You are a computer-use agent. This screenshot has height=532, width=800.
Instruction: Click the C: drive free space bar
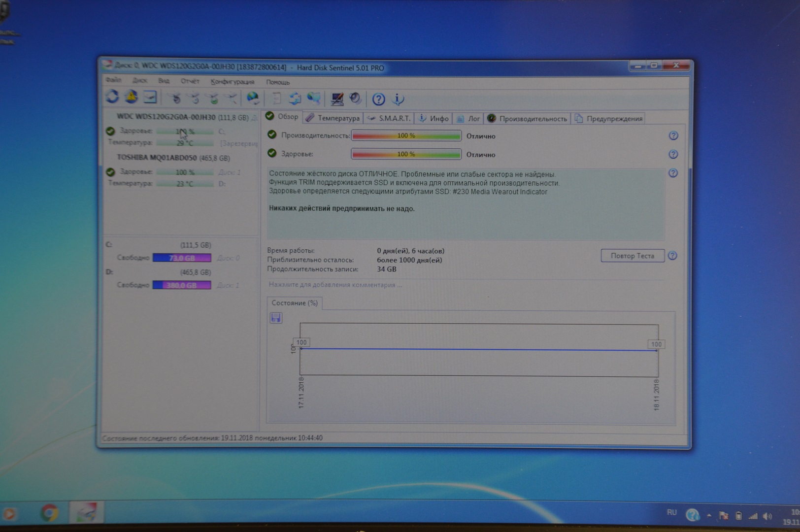[x=182, y=258]
